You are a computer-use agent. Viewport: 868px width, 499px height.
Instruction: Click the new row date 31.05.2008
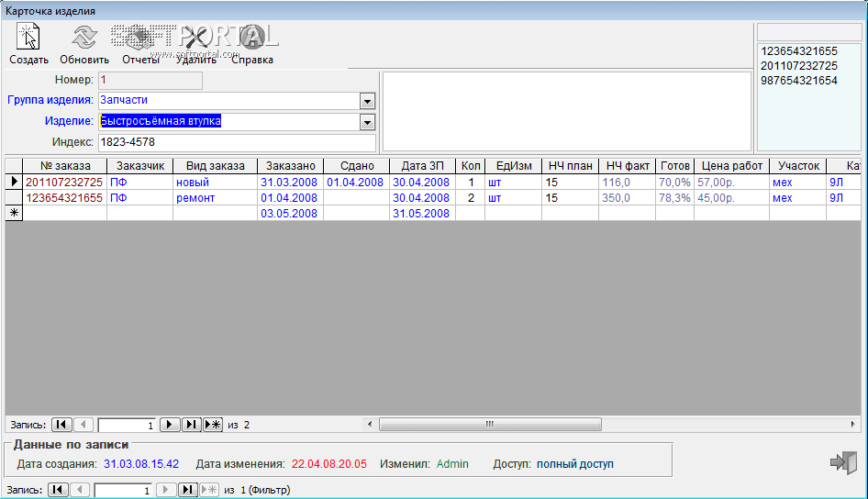point(422,213)
